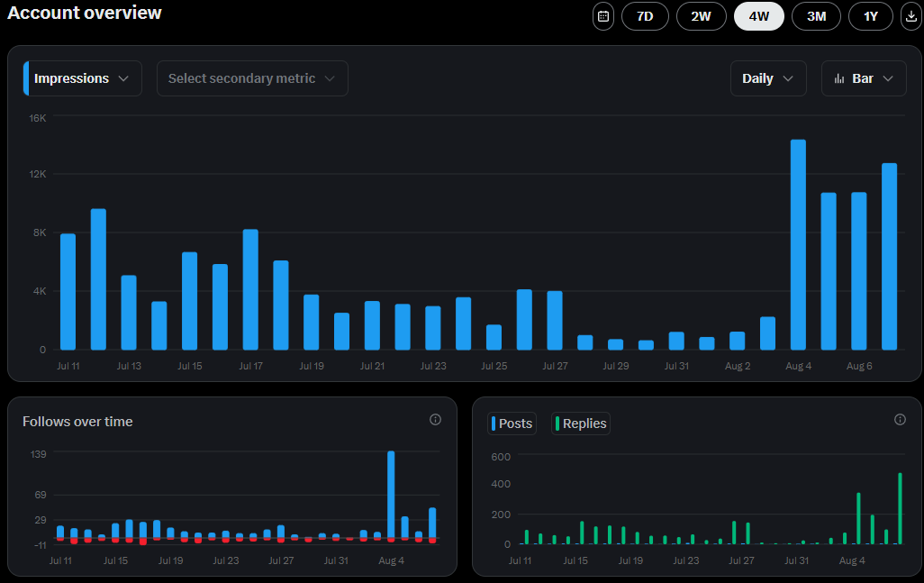Screen dimensions: 924x583
Task: Click the 16K axis label
Action: 38,118
